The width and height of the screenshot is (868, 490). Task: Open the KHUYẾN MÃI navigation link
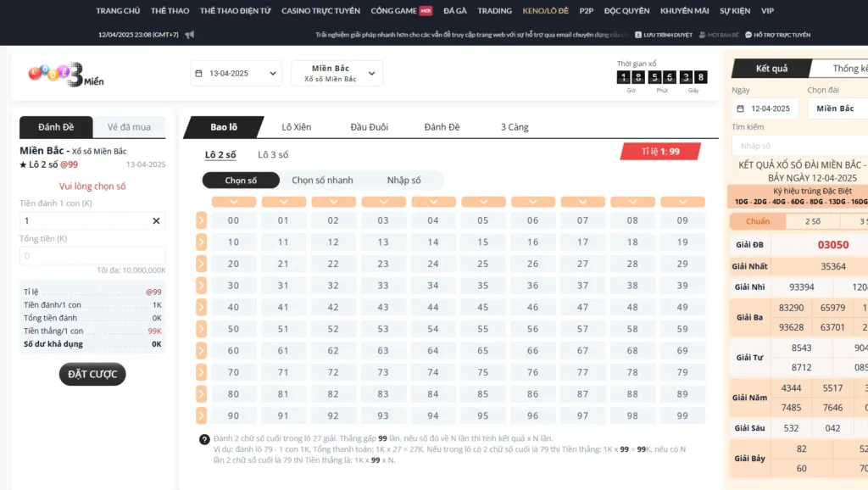(x=684, y=11)
